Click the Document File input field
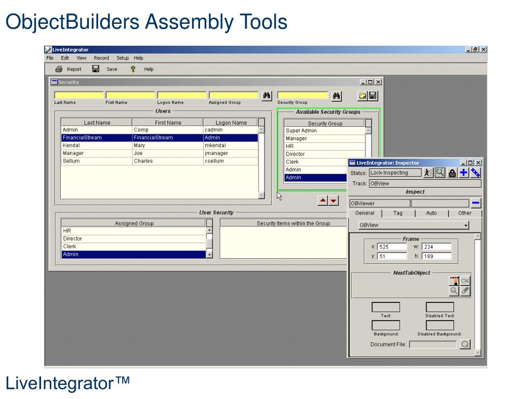 click(433, 344)
